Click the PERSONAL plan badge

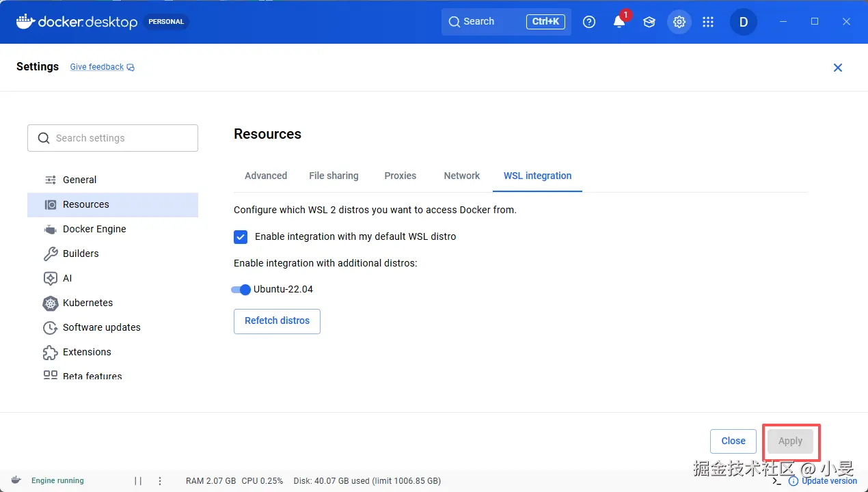166,22
